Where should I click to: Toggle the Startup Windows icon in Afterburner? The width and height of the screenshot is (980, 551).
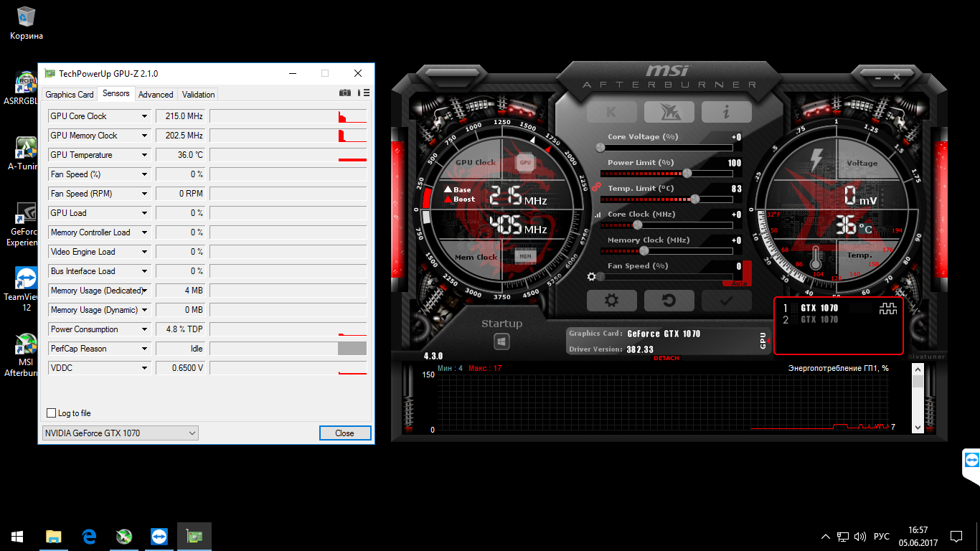(502, 342)
